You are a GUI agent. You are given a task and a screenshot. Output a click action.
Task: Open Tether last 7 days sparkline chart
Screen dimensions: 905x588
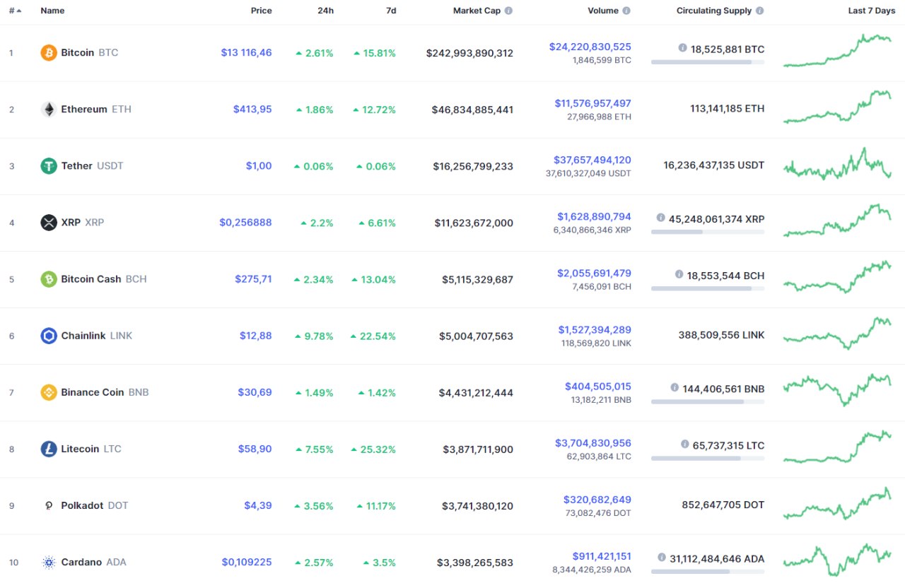[x=838, y=164]
